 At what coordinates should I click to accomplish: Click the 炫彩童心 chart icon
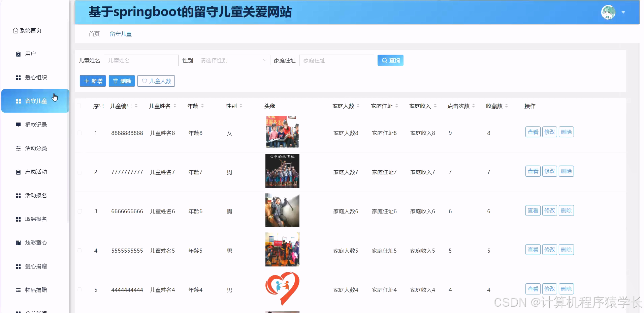[18, 243]
